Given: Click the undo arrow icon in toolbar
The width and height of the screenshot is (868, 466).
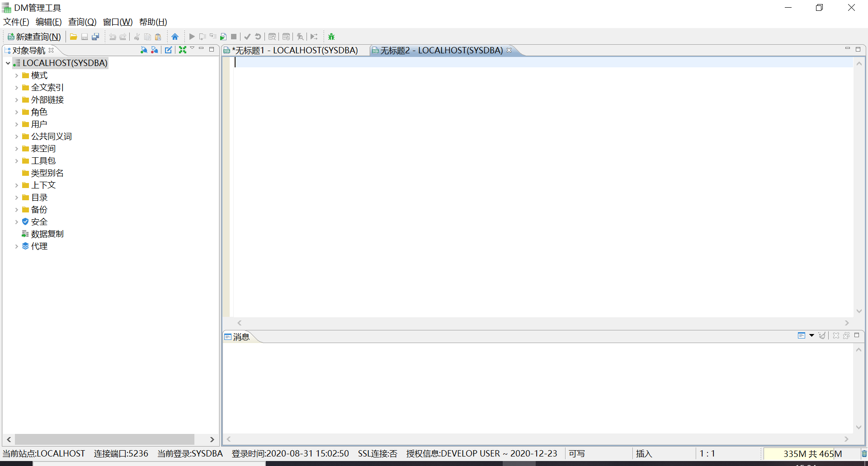Looking at the screenshot, I should [113, 37].
